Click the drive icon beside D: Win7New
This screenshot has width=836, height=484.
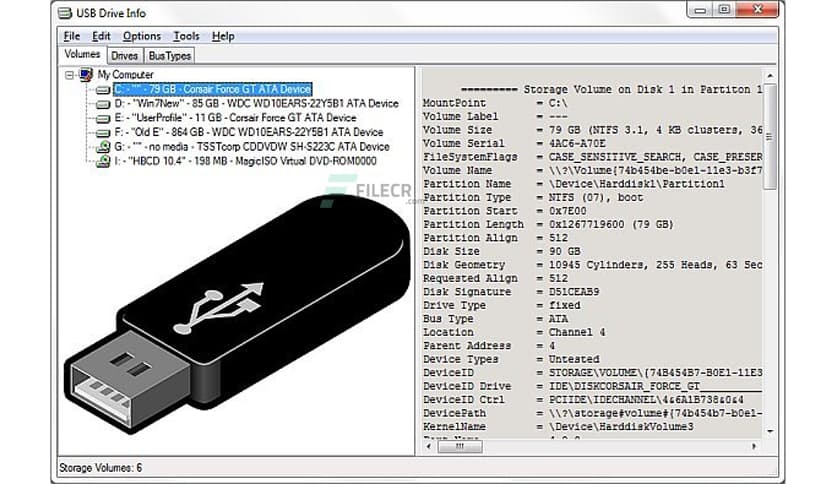(103, 104)
